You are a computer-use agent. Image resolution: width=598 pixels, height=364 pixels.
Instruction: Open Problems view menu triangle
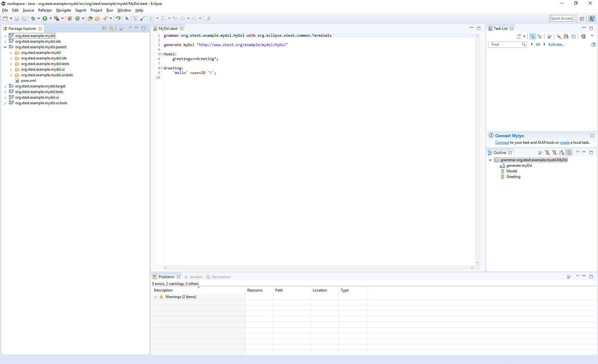(x=578, y=276)
